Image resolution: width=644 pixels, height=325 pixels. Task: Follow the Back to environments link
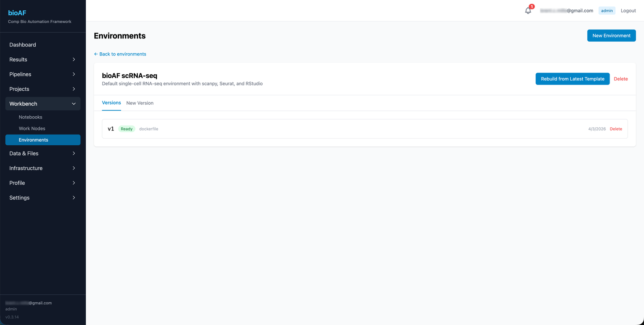pyautogui.click(x=120, y=54)
